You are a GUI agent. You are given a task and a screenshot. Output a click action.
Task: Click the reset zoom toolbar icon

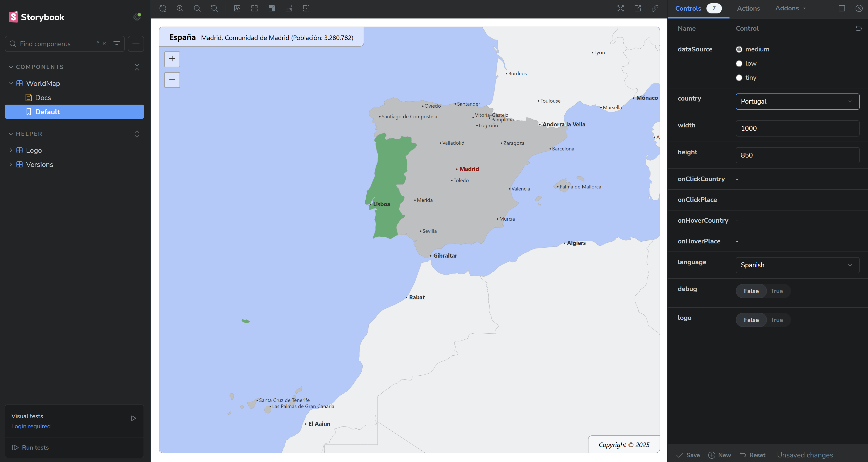(214, 8)
